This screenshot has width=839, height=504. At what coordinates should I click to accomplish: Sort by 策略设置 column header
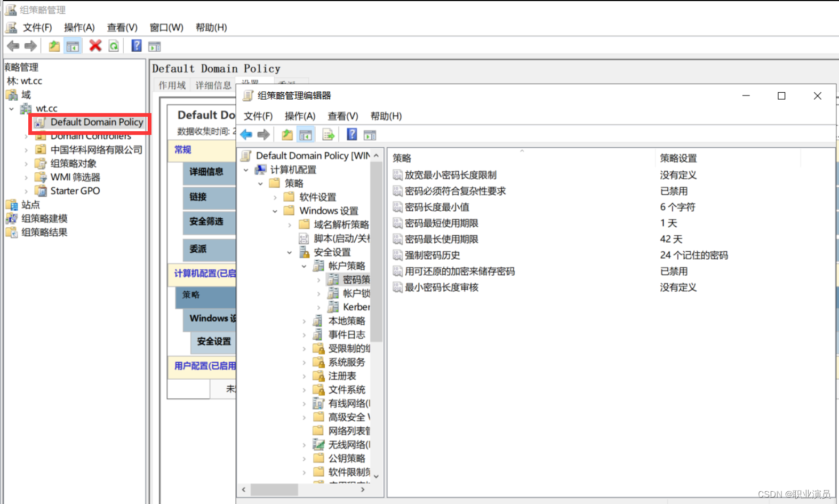[x=728, y=158]
